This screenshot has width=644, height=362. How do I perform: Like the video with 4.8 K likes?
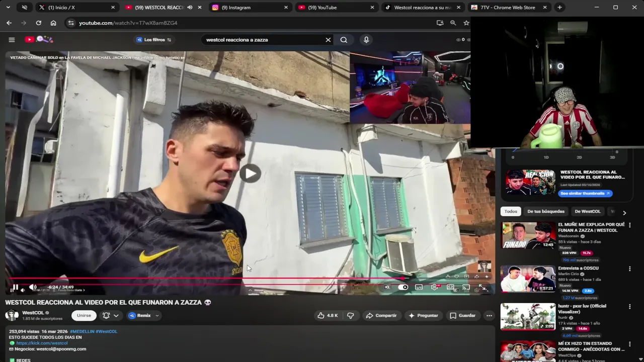tap(327, 315)
